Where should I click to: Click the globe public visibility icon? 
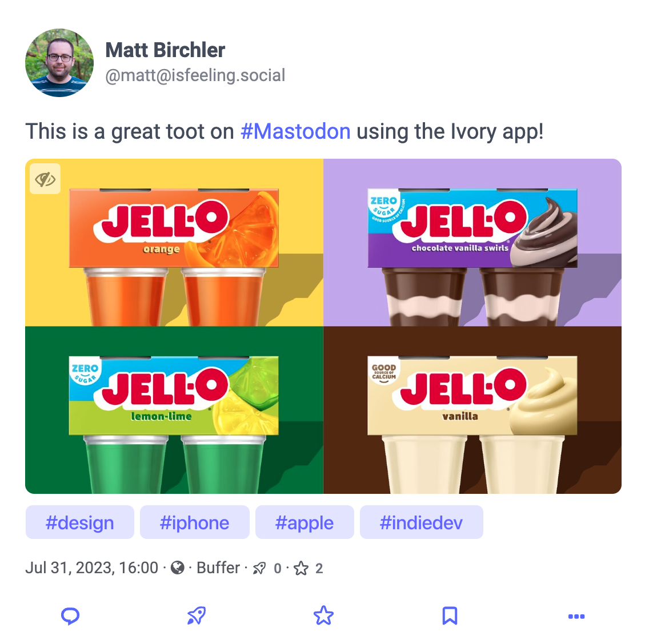[x=178, y=568]
